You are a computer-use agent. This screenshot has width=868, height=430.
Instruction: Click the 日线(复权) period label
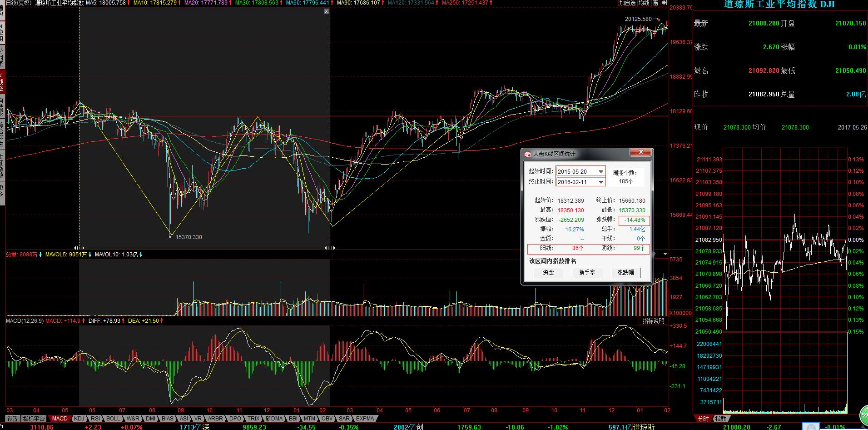coord(19,3)
